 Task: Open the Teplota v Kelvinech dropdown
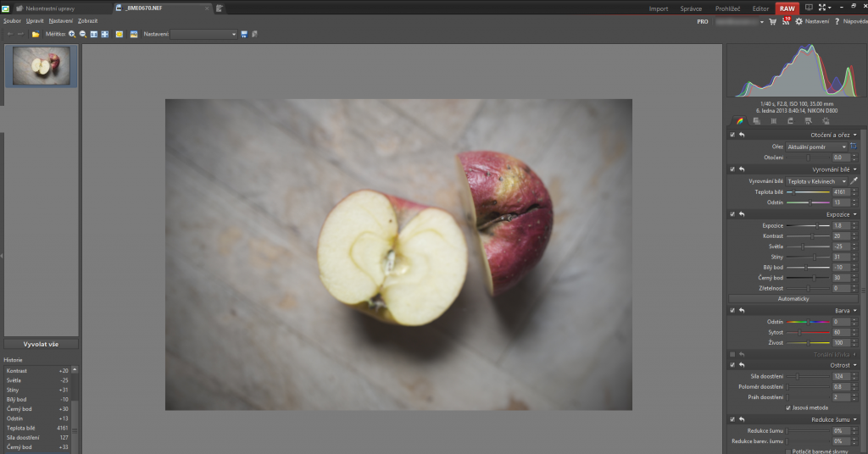coord(816,180)
